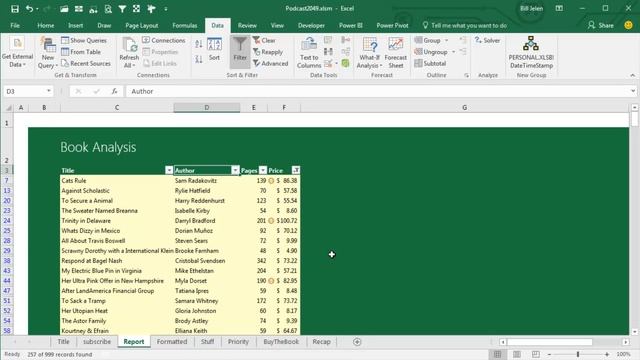
Task: Click the formula bar showing Author
Action: point(378,91)
